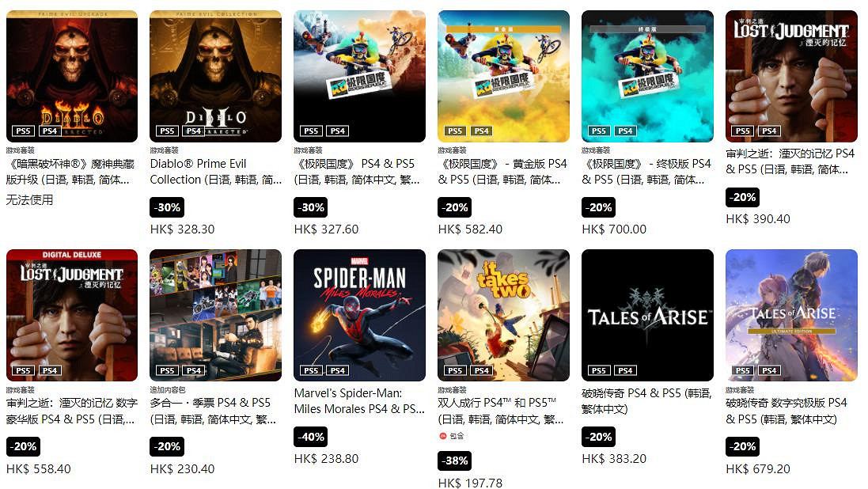The image size is (868, 489).
Task: Open the Marvel's Spider-Man: Miles Morales title link
Action: click(359, 401)
